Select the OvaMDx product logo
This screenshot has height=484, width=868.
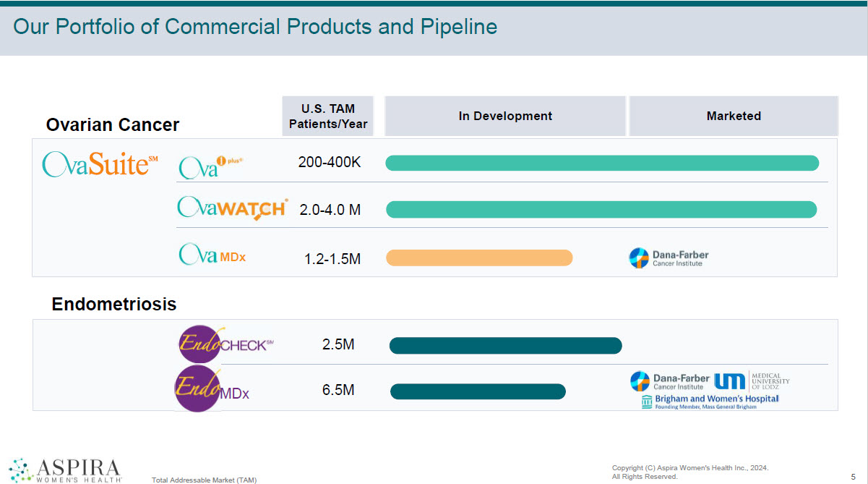point(212,255)
